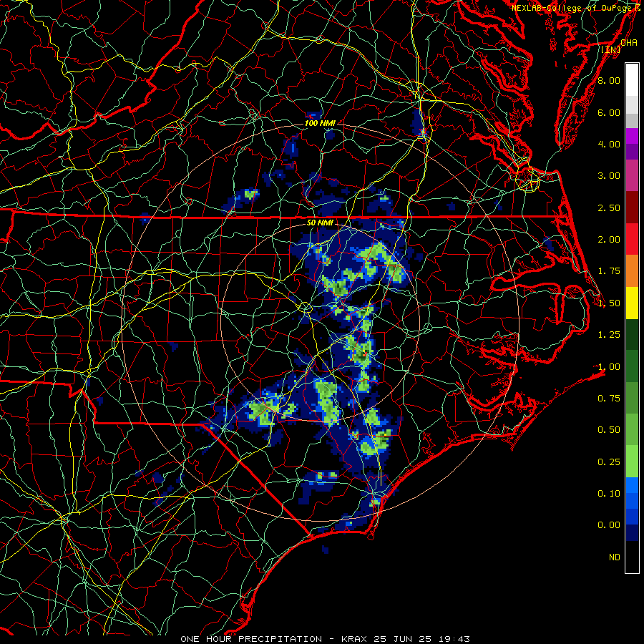This screenshot has width=644, height=644.
Task: Click the [IN] units label
Action: tap(611, 49)
